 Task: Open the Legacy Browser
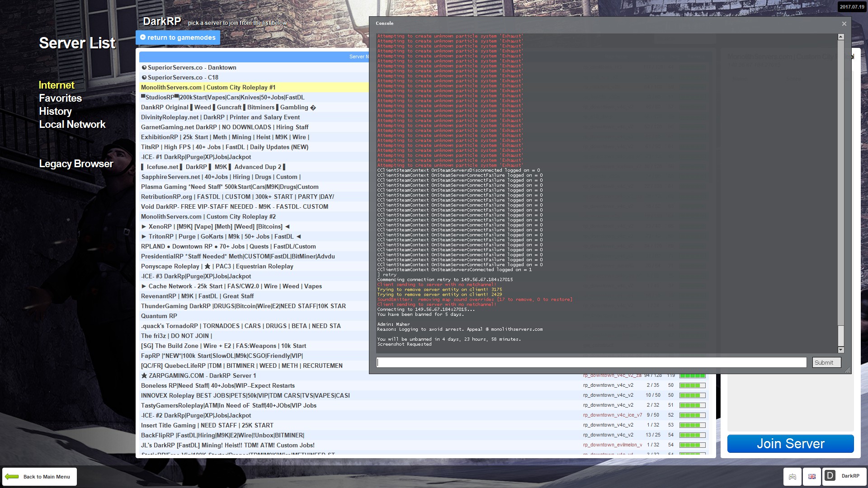(76, 164)
